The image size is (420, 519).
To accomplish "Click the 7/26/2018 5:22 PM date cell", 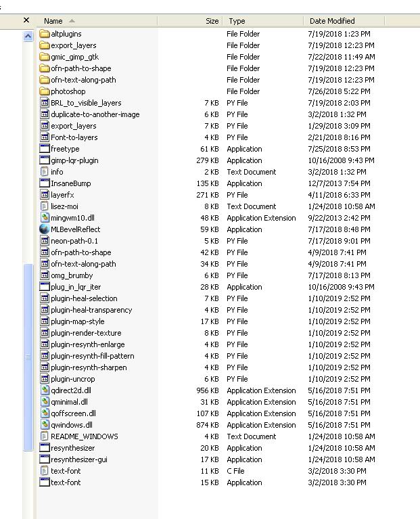I will 339,91.
